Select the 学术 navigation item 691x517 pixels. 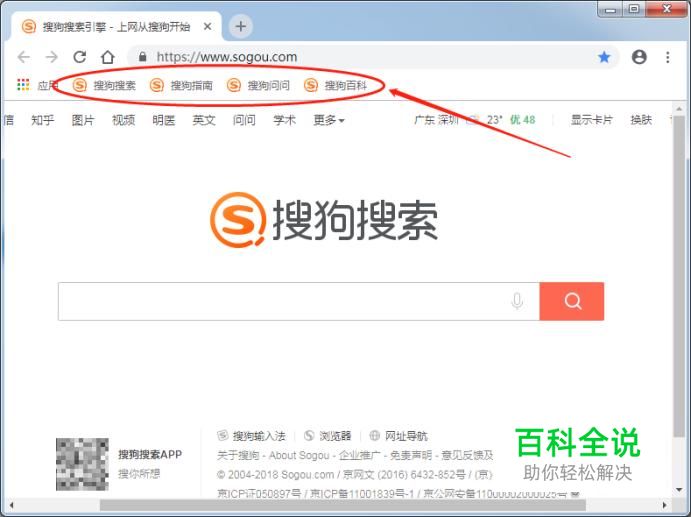click(284, 120)
